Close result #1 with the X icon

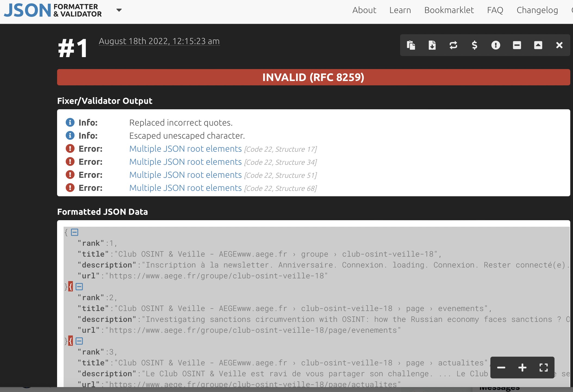pyautogui.click(x=559, y=45)
